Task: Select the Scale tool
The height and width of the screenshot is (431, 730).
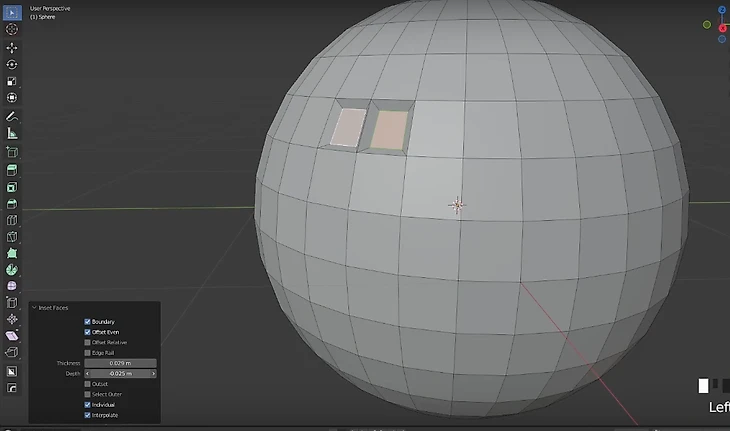Action: click(12, 81)
